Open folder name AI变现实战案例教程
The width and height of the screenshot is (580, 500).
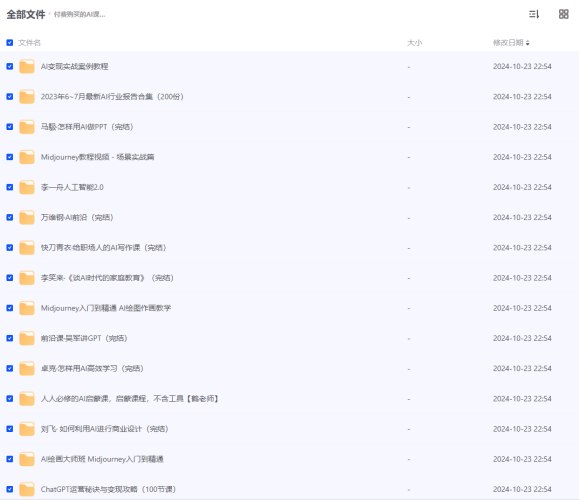(x=74, y=67)
